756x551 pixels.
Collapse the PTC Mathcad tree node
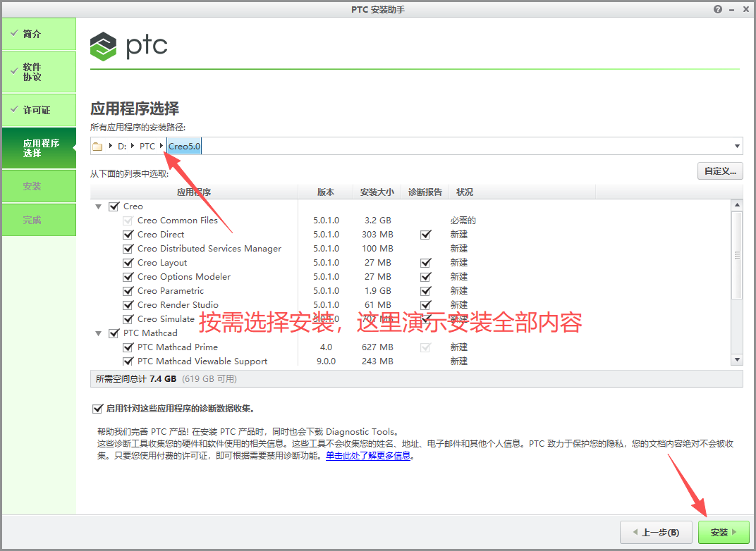pos(98,333)
